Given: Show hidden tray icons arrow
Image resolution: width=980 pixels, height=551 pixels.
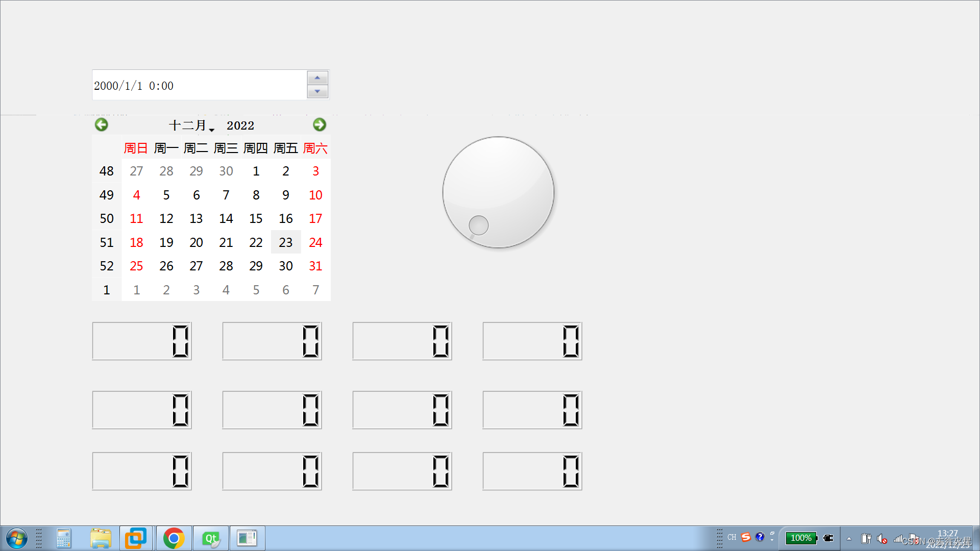Looking at the screenshot, I should point(849,539).
